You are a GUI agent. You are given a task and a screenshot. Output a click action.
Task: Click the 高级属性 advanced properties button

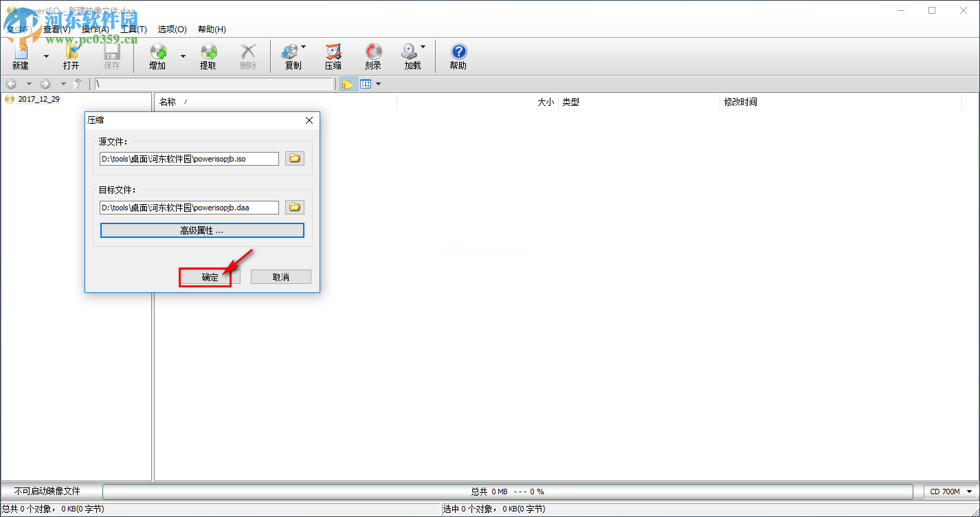pyautogui.click(x=202, y=230)
